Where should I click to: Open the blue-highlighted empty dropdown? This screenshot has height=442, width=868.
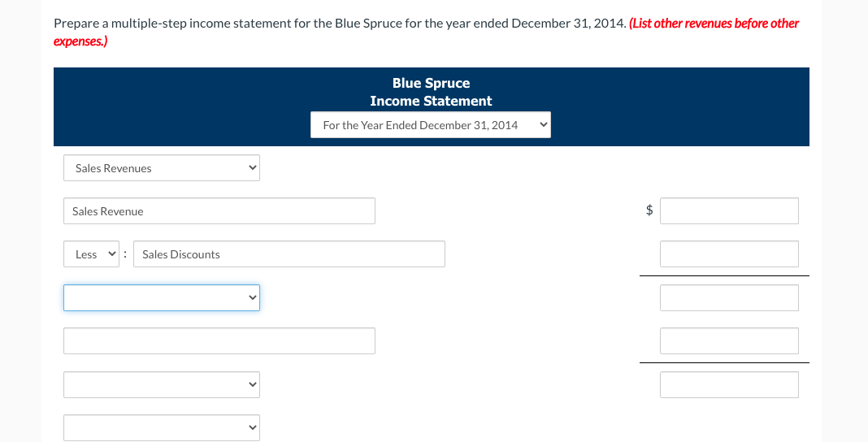pos(162,297)
